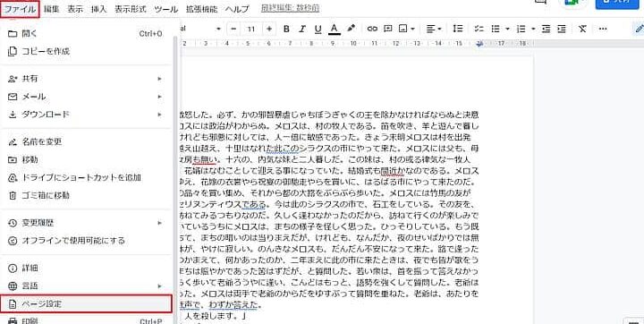
Task: Click the numbered list icon
Action: pyautogui.click(x=521, y=29)
